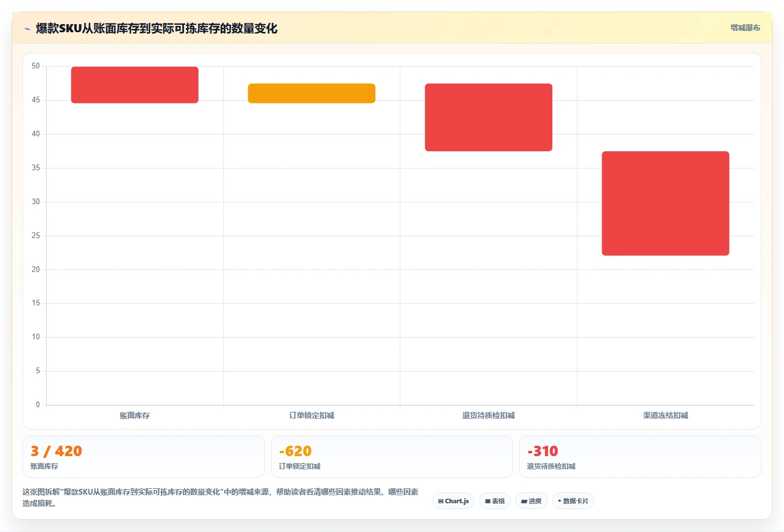Image resolution: width=784 pixels, height=532 pixels.
Task: Click the 3 / 420 value text
Action: point(56,451)
